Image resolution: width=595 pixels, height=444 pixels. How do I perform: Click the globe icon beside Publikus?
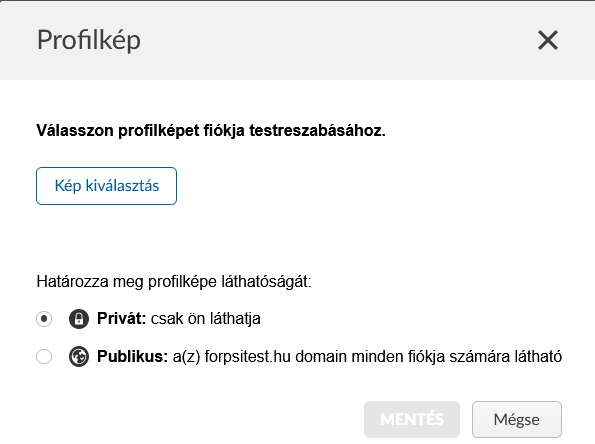click(x=79, y=357)
